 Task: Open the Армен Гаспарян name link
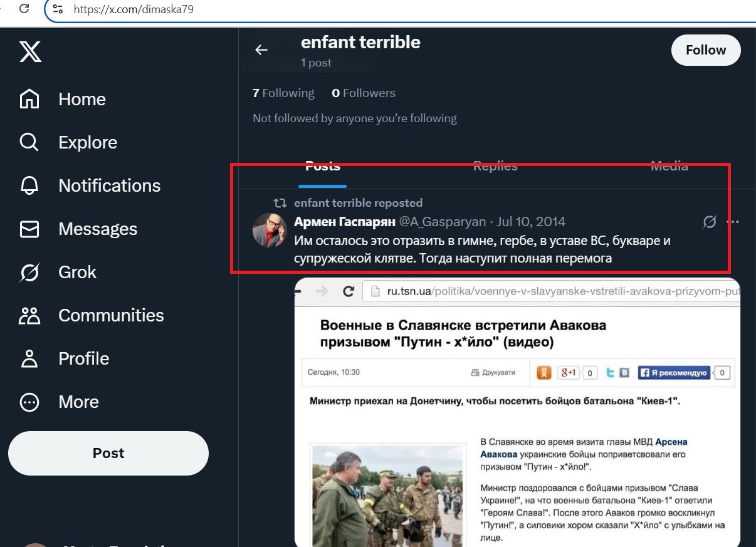pos(345,222)
